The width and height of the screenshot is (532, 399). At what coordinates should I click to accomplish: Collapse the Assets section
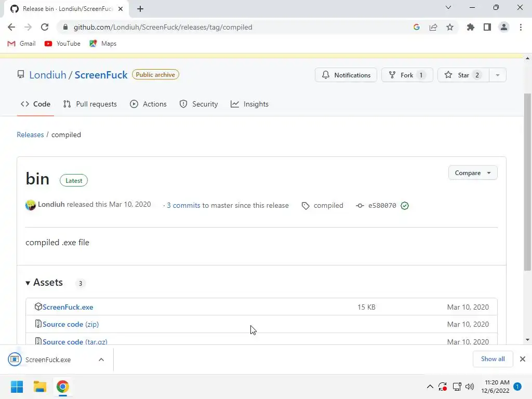click(45, 283)
